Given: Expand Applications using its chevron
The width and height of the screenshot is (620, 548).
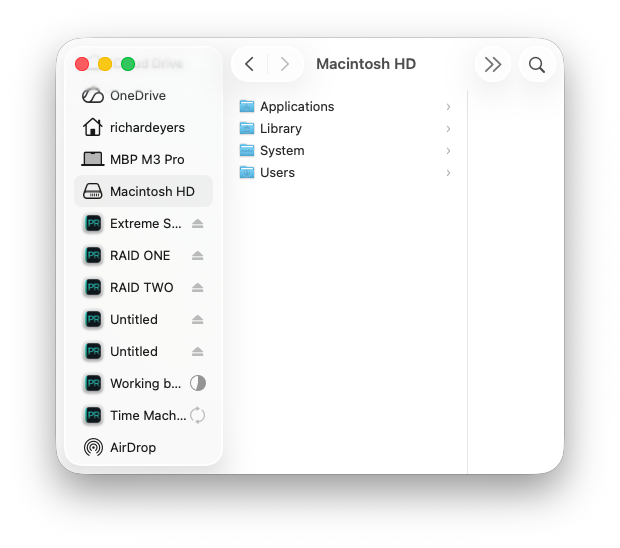Looking at the screenshot, I should (x=448, y=107).
